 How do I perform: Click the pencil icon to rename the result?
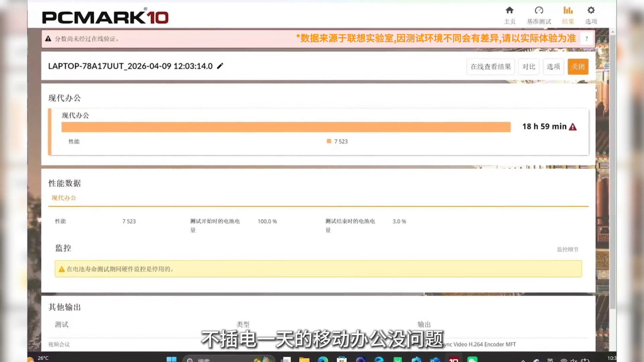point(220,66)
